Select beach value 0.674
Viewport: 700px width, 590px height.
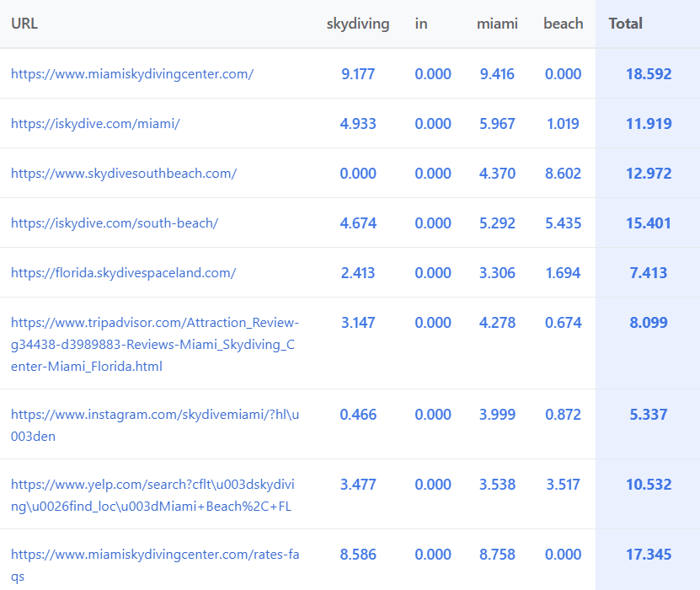[x=563, y=323]
